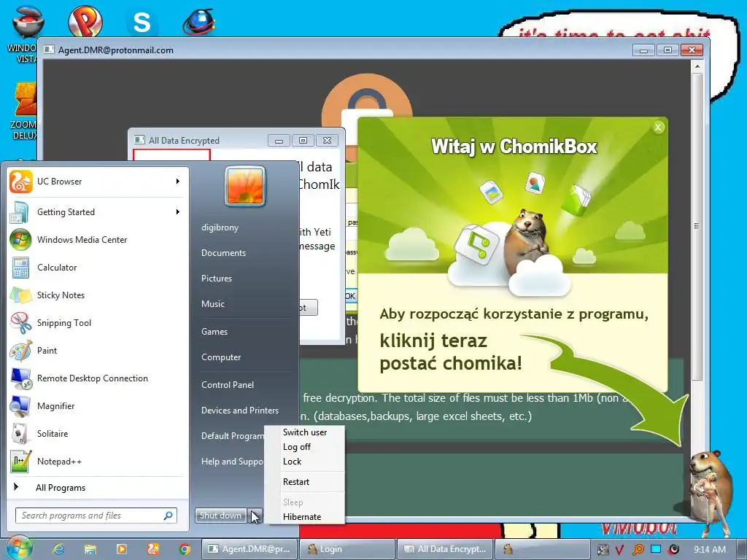
Task: Click the Skype desktop icon
Action: tap(142, 22)
